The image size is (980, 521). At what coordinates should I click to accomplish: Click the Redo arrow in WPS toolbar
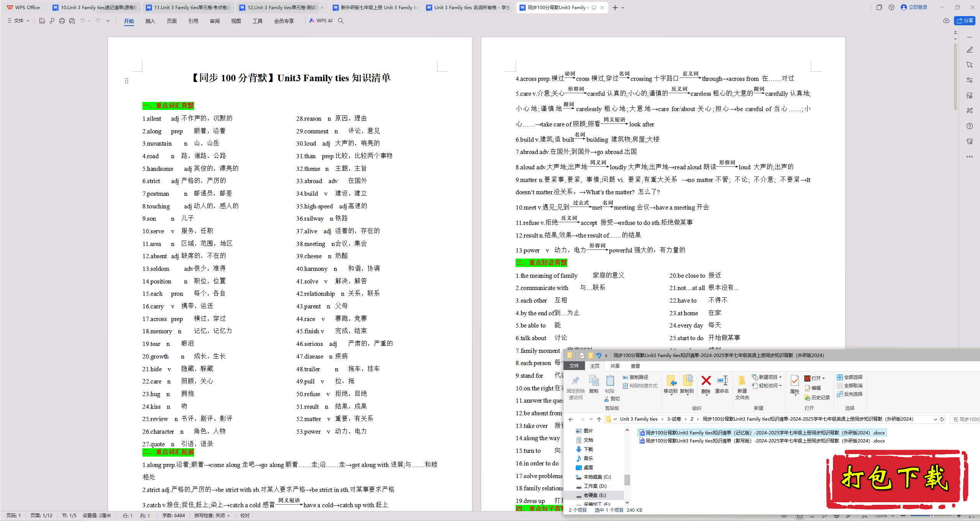point(98,21)
